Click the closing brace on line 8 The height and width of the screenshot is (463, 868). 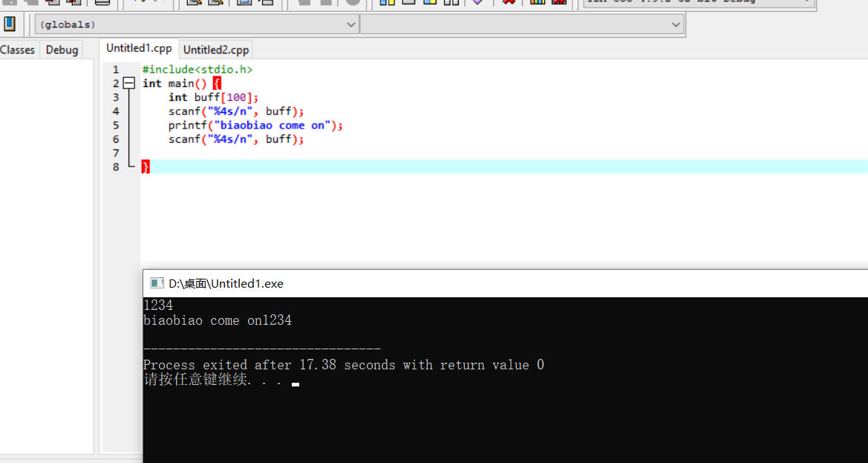point(146,166)
